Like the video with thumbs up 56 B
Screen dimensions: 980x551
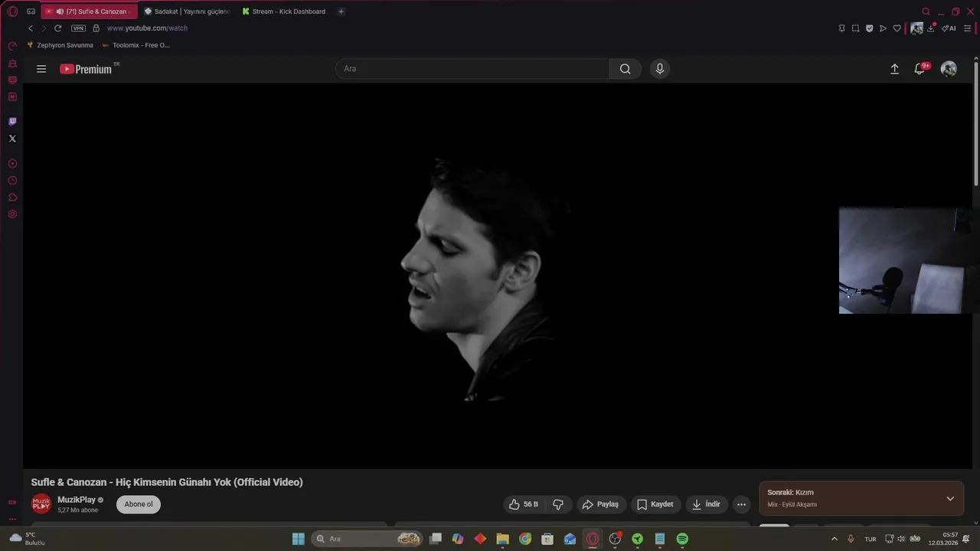(524, 504)
